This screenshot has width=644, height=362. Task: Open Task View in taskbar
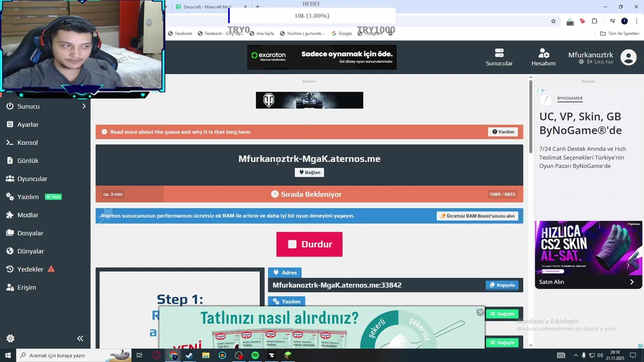139,355
